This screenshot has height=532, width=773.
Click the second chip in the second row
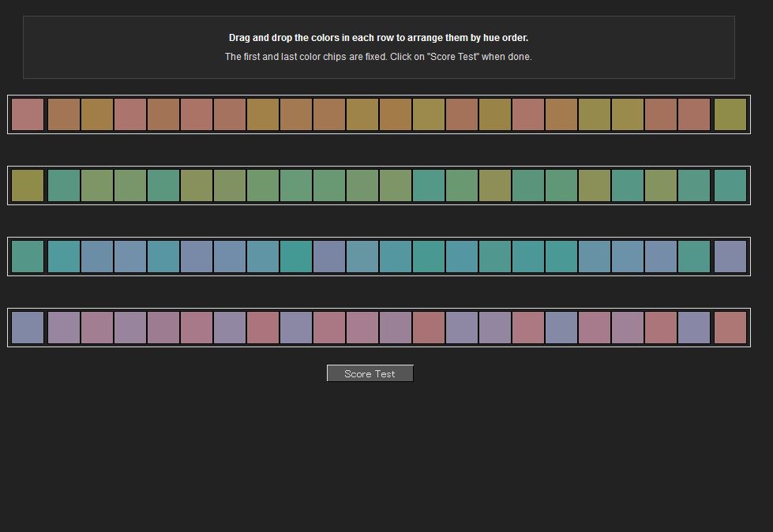coord(64,185)
